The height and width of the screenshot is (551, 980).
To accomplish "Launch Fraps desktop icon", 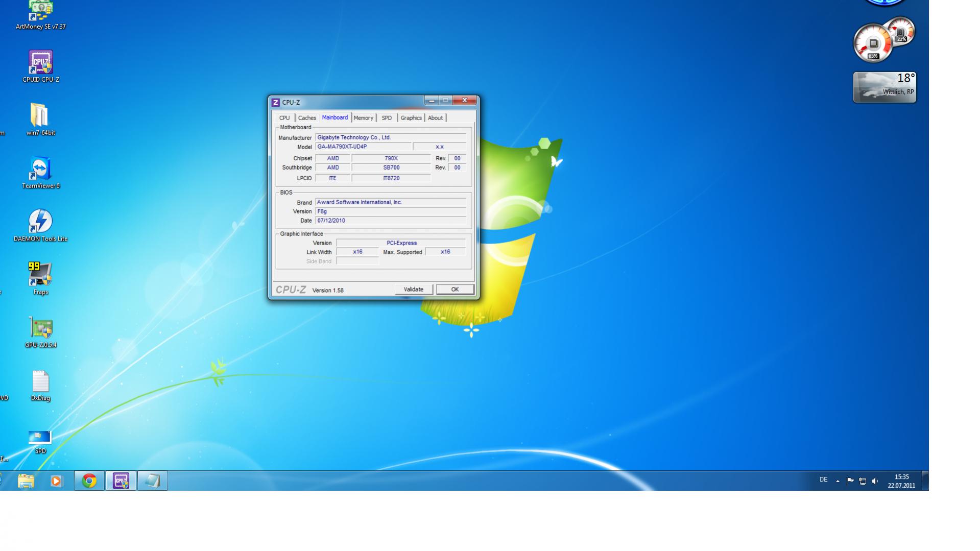I will [x=40, y=278].
